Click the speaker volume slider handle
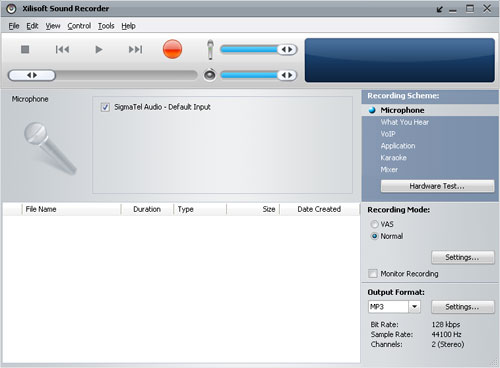Viewport: 500px width, 368px height. point(287,75)
